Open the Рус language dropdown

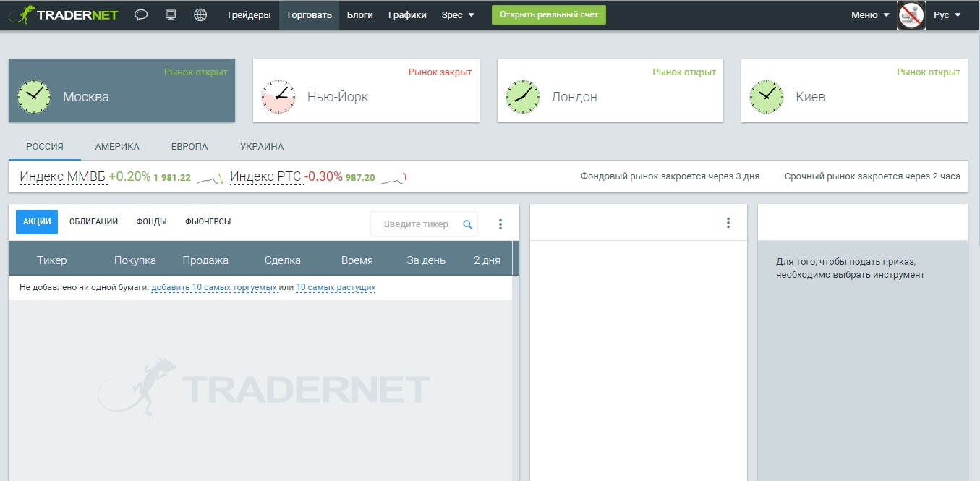tap(947, 14)
